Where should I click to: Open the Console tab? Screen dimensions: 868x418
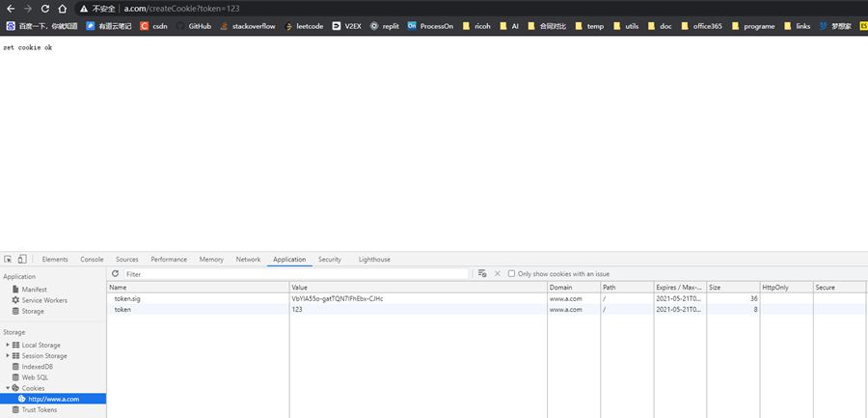pos(92,260)
